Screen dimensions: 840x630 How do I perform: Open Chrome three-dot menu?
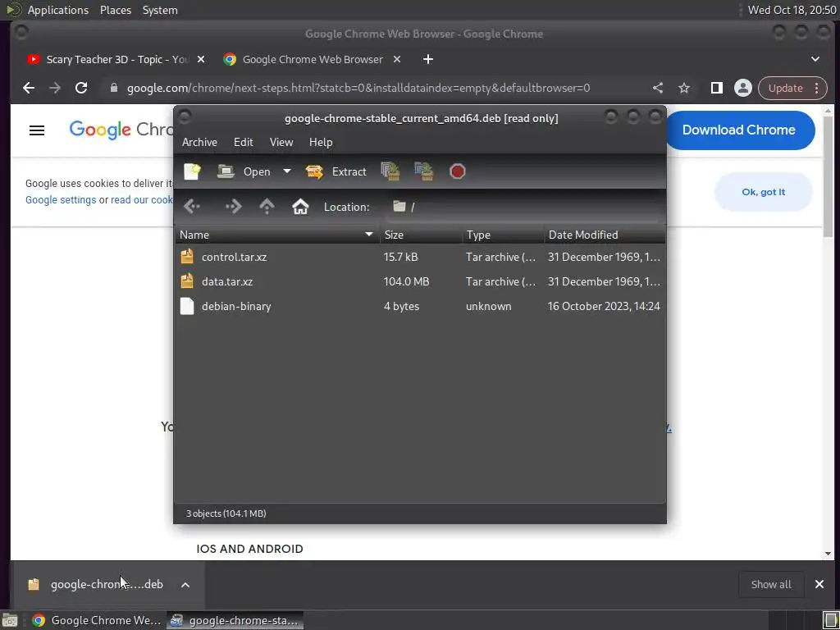[x=817, y=88]
